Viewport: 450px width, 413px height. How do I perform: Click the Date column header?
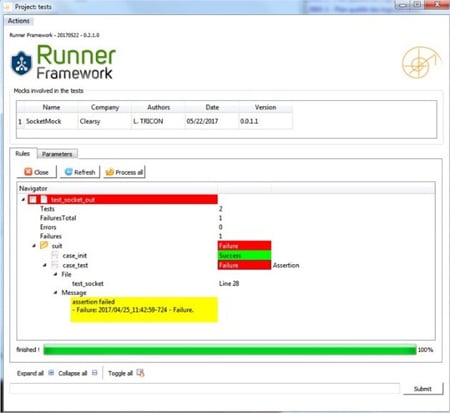(x=212, y=107)
